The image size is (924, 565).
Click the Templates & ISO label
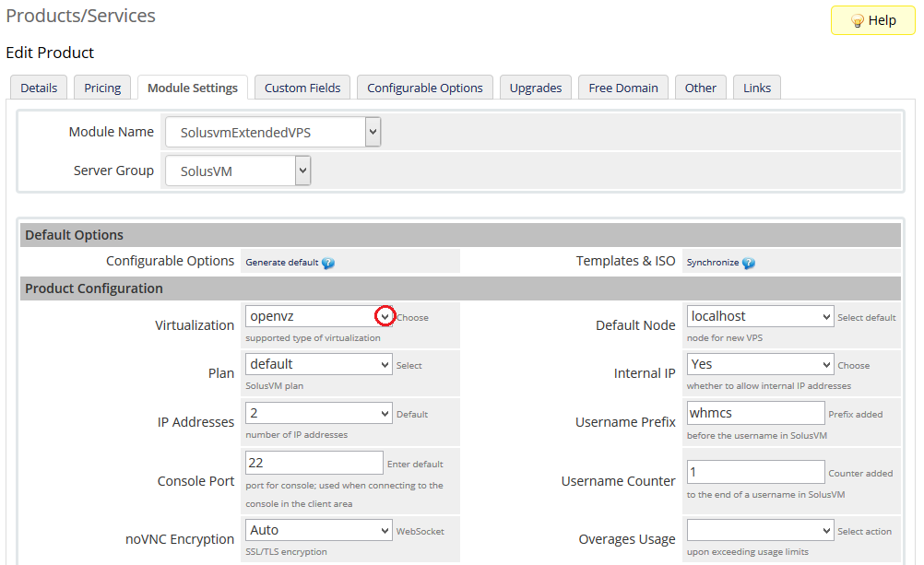[625, 261]
